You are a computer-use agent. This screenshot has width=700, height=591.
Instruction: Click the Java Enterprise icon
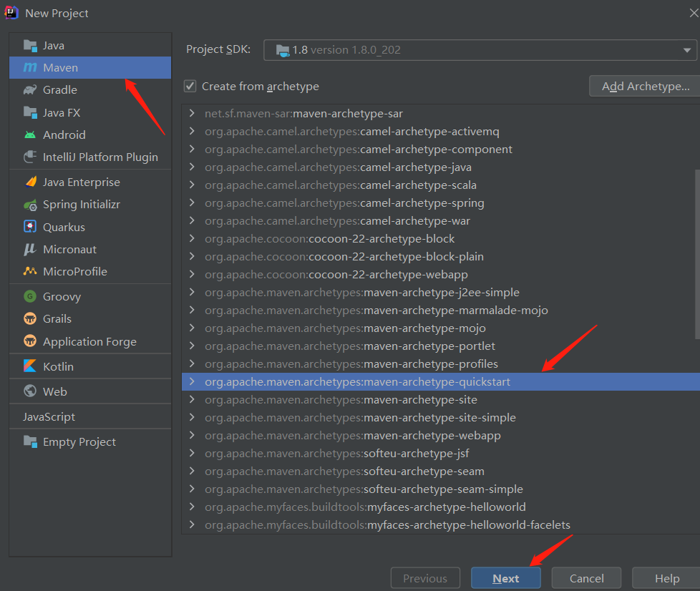[x=31, y=182]
